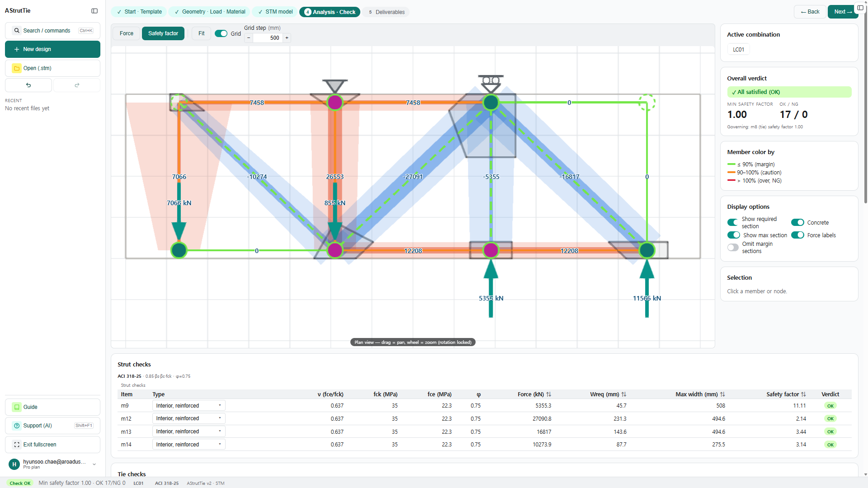Select the pinned support node at top
This screenshot has width=868, height=488.
coord(335,103)
